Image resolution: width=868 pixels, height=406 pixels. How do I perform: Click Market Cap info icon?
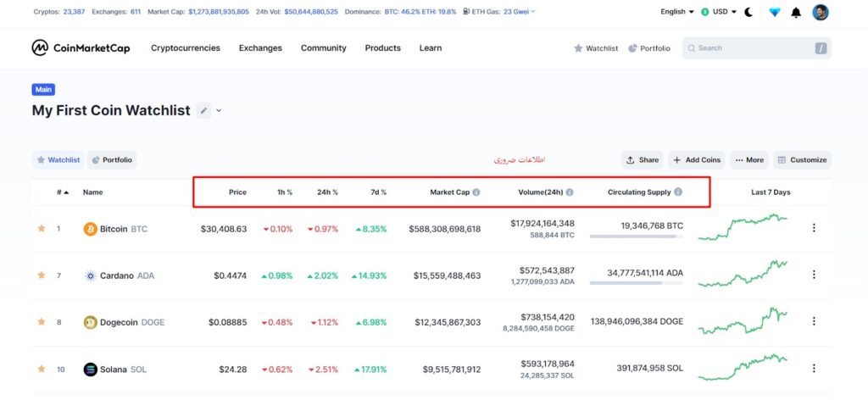(476, 192)
